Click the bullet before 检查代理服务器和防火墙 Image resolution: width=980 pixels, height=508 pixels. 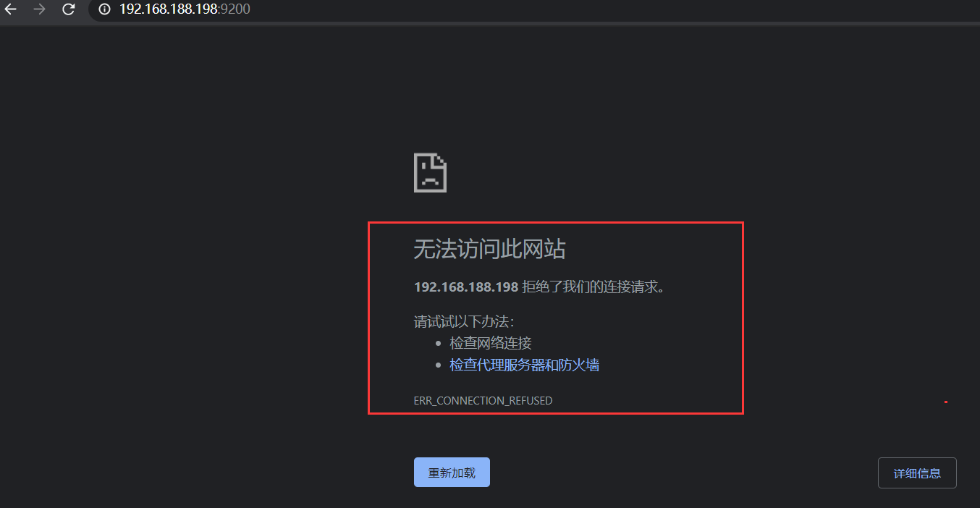(439, 365)
